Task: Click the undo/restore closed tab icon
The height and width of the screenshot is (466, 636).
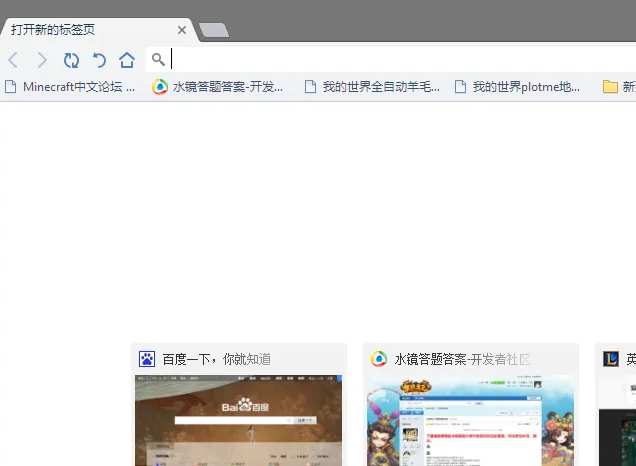Action: [99, 60]
